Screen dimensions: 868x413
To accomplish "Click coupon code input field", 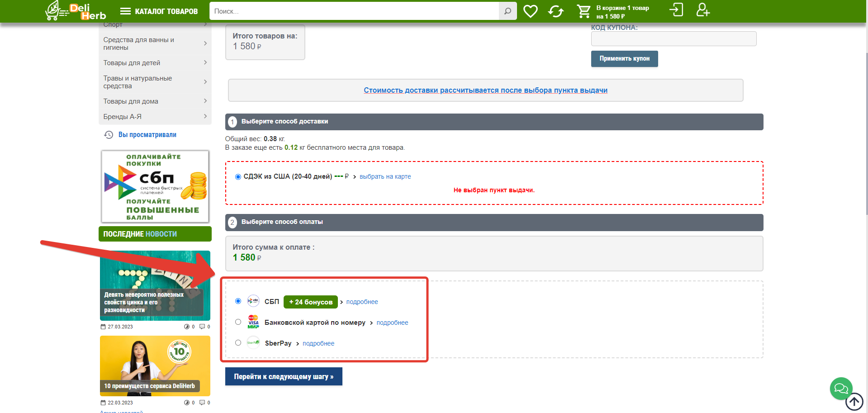I will pyautogui.click(x=674, y=38).
